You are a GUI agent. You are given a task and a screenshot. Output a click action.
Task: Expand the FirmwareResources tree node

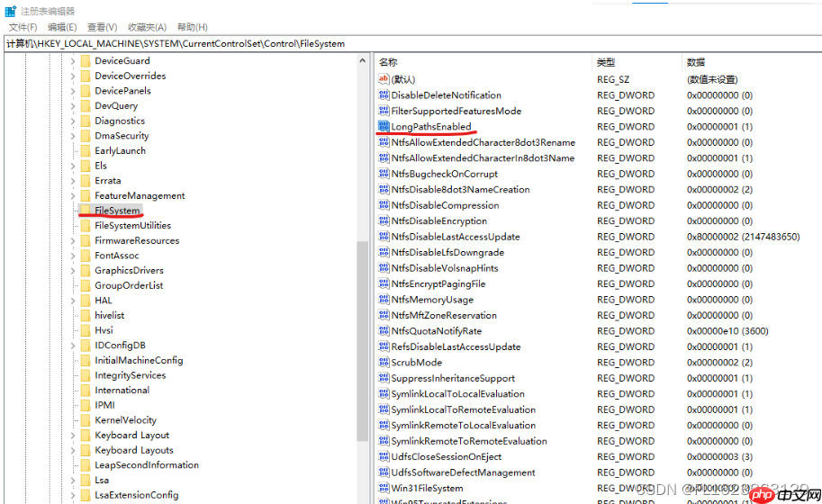(x=73, y=241)
